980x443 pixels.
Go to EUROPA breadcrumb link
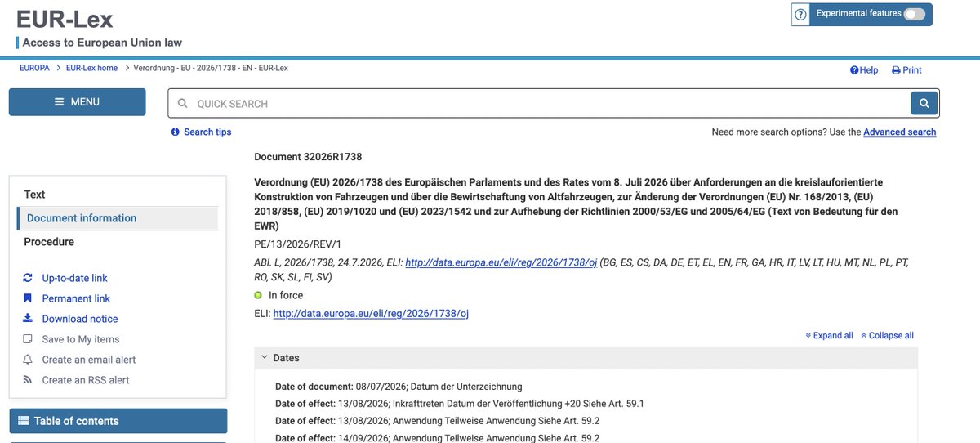pyautogui.click(x=34, y=68)
